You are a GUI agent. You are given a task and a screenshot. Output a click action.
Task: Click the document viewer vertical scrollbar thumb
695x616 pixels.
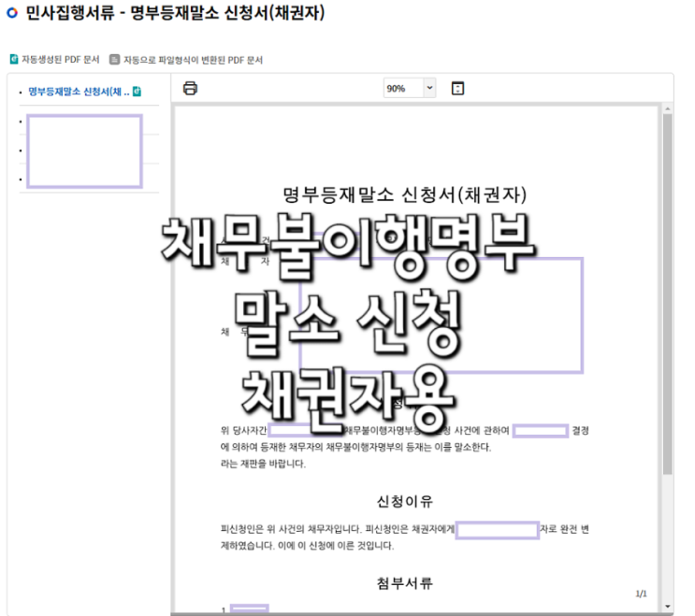pos(667,294)
